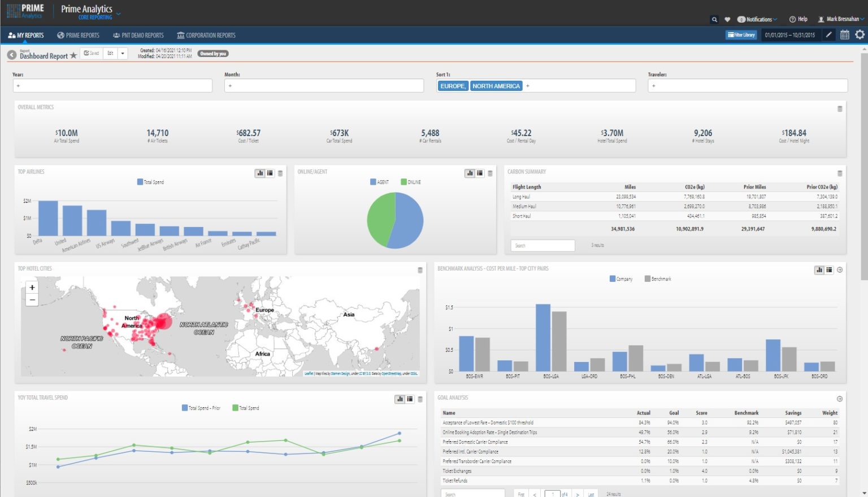
Task: Click Last on Goal Analysis pagination
Action: tap(590, 494)
